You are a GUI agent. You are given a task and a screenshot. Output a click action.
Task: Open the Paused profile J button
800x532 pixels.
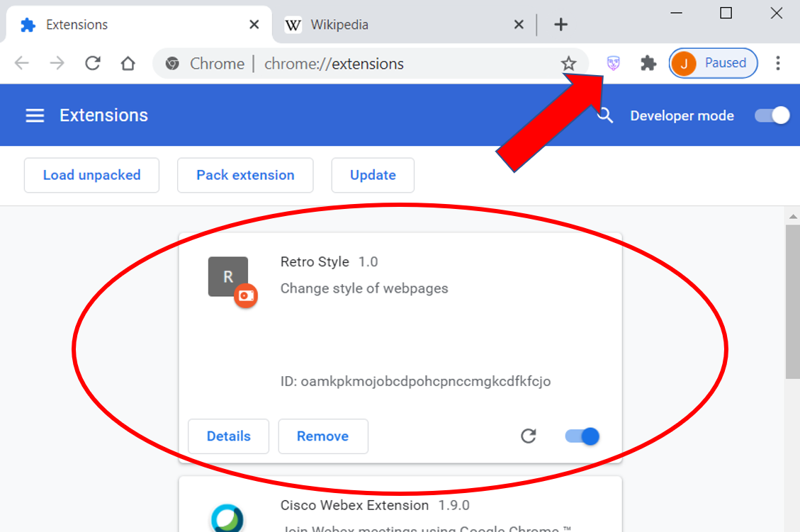pyautogui.click(x=714, y=63)
